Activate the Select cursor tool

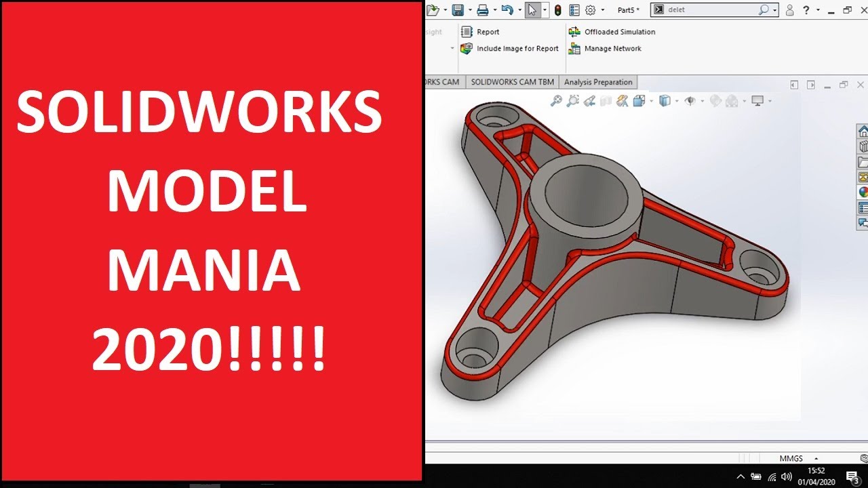pos(532,9)
